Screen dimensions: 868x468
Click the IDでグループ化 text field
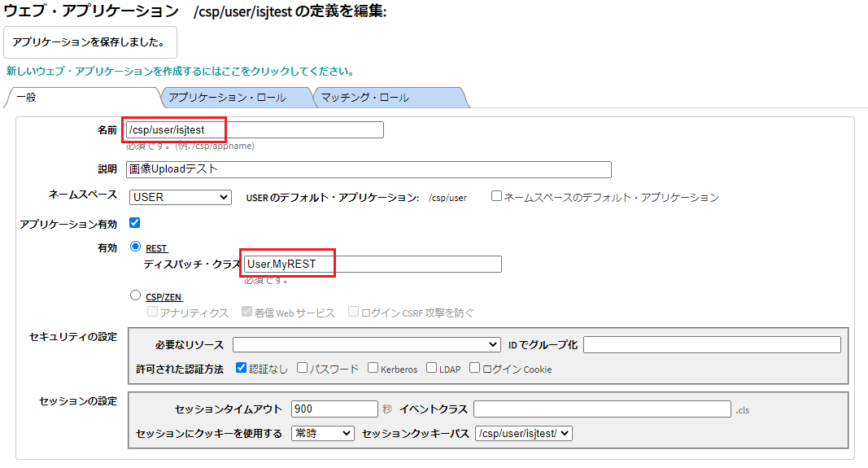tap(711, 344)
